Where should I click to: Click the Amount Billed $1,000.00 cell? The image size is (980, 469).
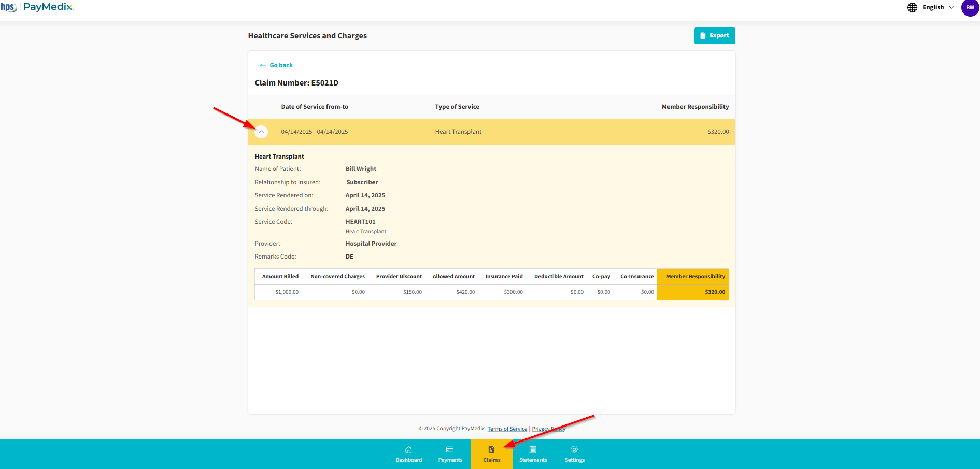click(x=287, y=292)
